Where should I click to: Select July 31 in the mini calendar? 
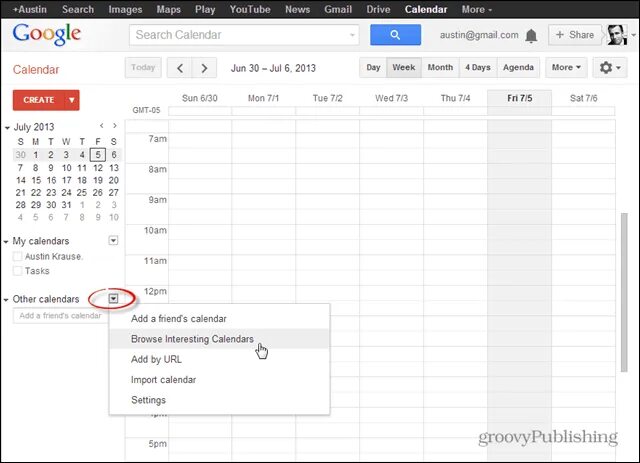click(67, 205)
